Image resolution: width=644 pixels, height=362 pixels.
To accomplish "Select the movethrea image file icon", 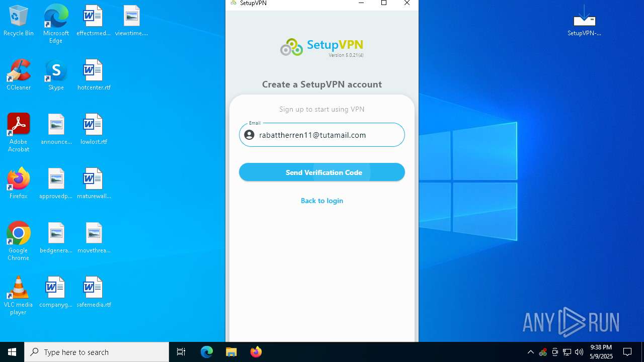I will (x=94, y=238).
